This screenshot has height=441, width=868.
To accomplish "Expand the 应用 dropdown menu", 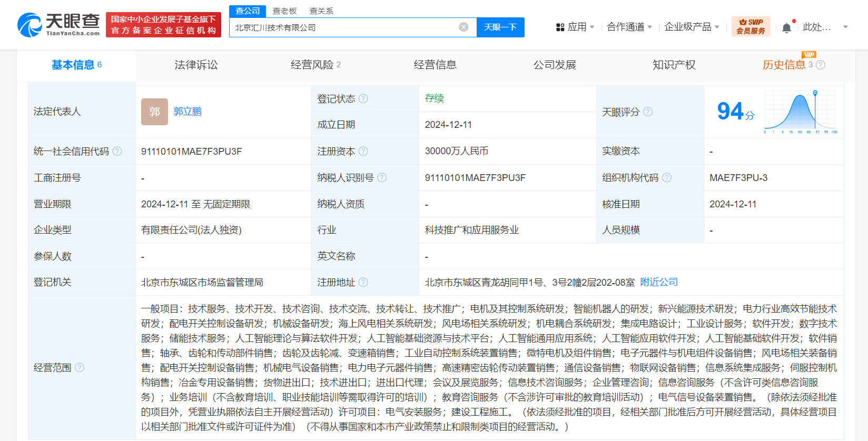I will pyautogui.click(x=576, y=27).
